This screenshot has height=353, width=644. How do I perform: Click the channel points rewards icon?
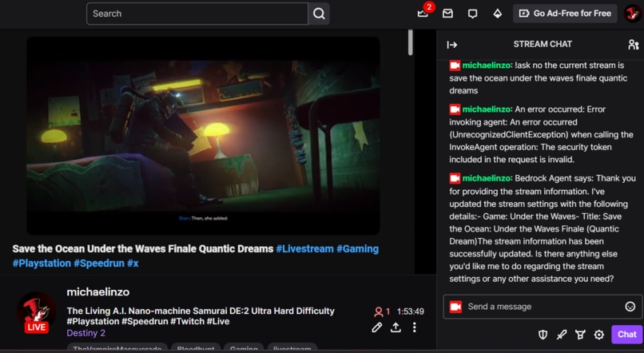click(x=580, y=335)
